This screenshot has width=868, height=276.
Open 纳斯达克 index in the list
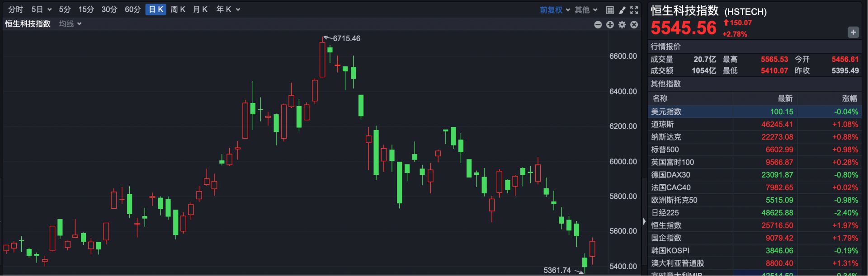(666, 137)
